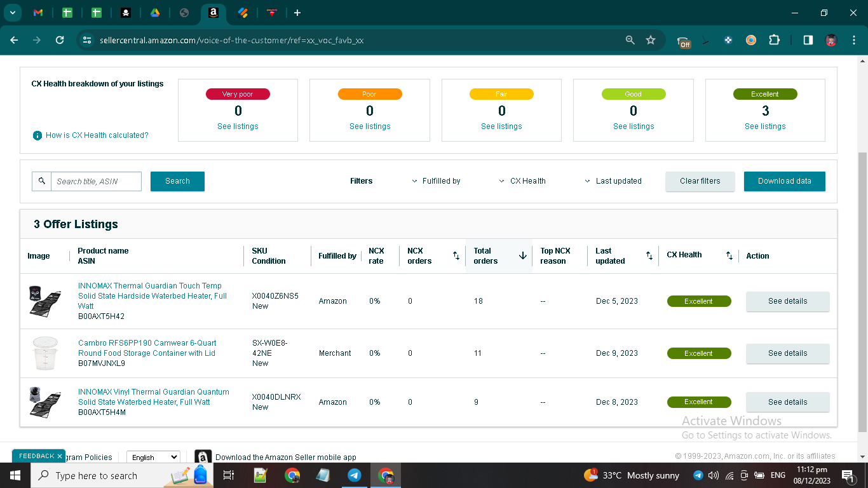
Task: Open Task View on the taskbar
Action: pos(229,475)
